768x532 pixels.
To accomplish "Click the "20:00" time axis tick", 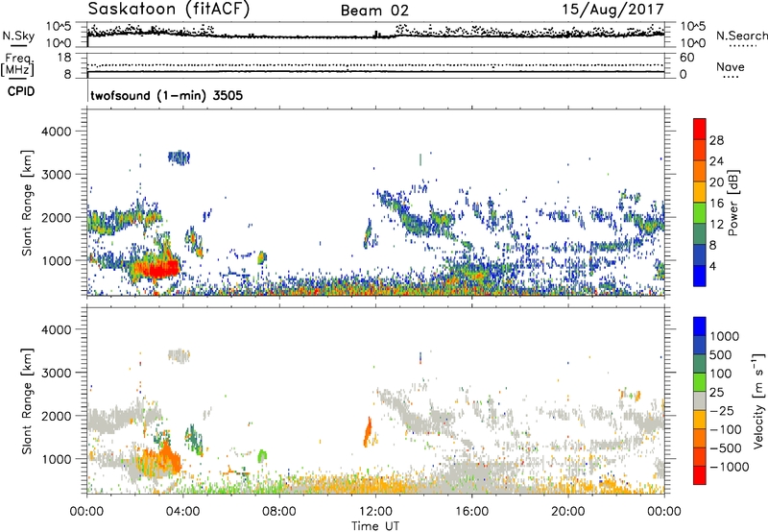I will [568, 512].
